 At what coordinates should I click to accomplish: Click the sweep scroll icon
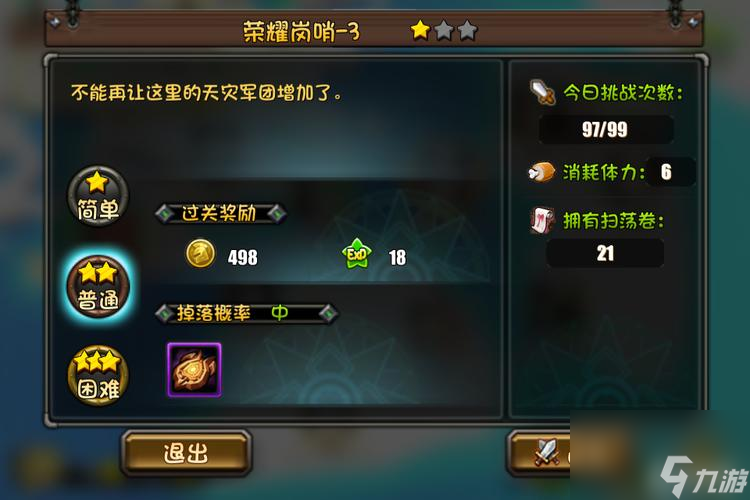pos(542,220)
